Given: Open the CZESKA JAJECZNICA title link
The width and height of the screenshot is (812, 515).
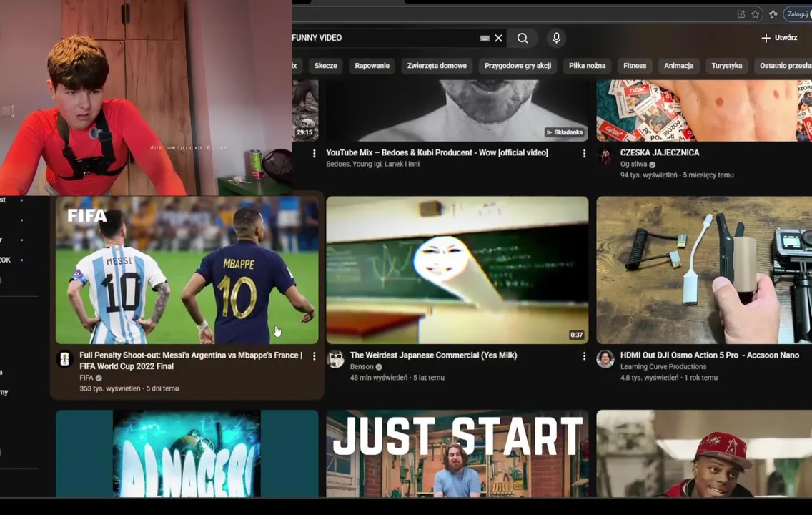Looking at the screenshot, I should (660, 152).
